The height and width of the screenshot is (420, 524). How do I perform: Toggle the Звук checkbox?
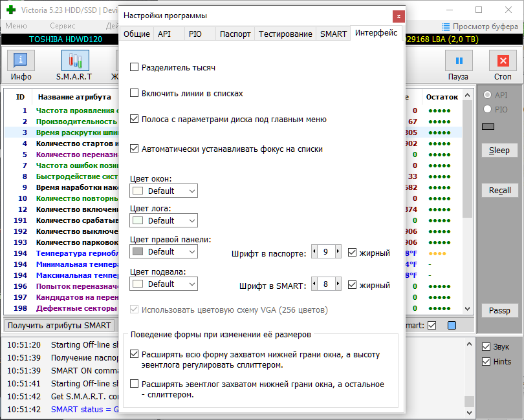pos(486,347)
